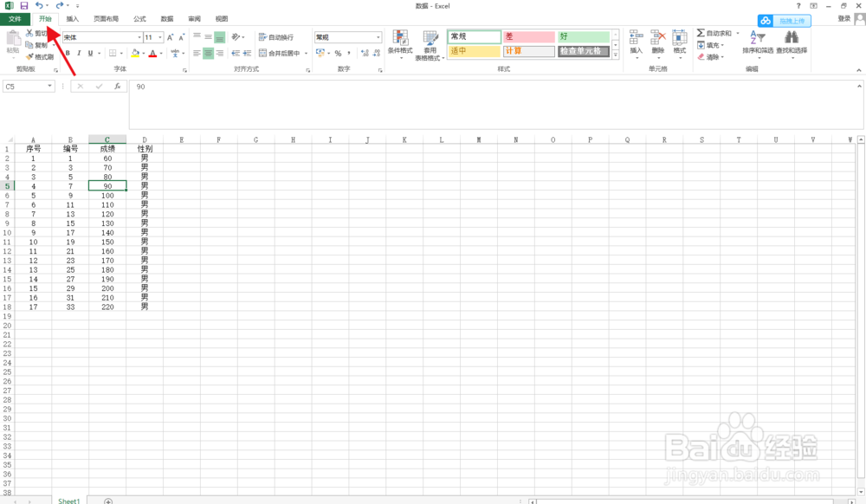Collapse the ribbon with the chevron
Image resolution: width=866 pixels, height=504 pixels.
tap(859, 70)
